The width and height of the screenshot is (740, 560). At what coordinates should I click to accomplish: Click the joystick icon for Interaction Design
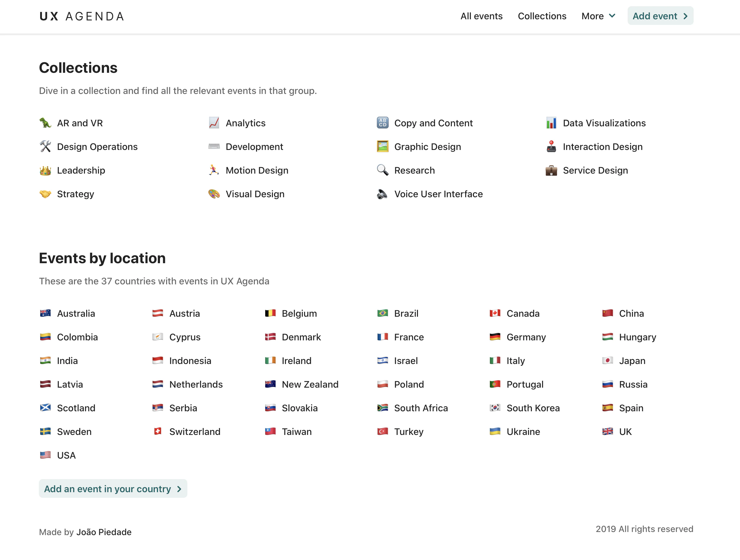(x=551, y=147)
